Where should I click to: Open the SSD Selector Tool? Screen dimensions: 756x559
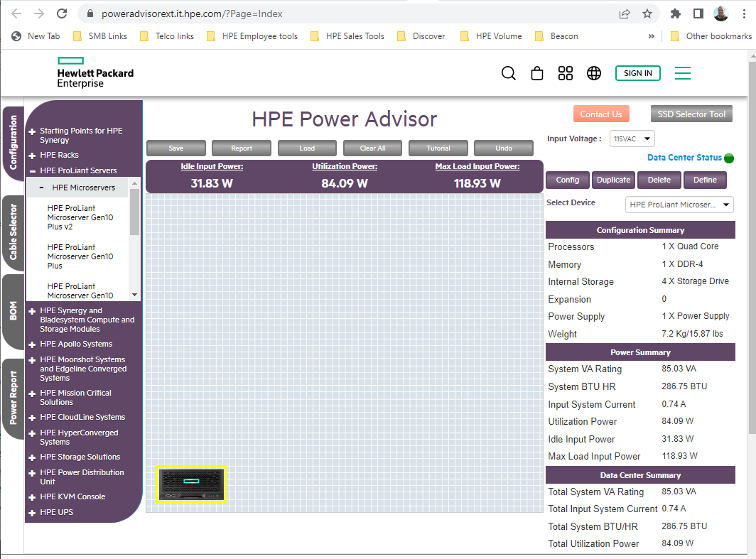click(x=691, y=114)
